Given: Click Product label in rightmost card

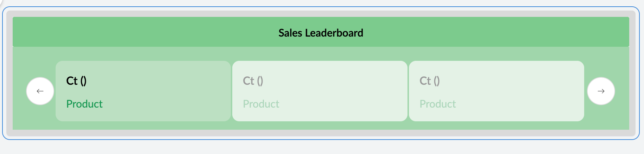Looking at the screenshot, I should (x=438, y=104).
